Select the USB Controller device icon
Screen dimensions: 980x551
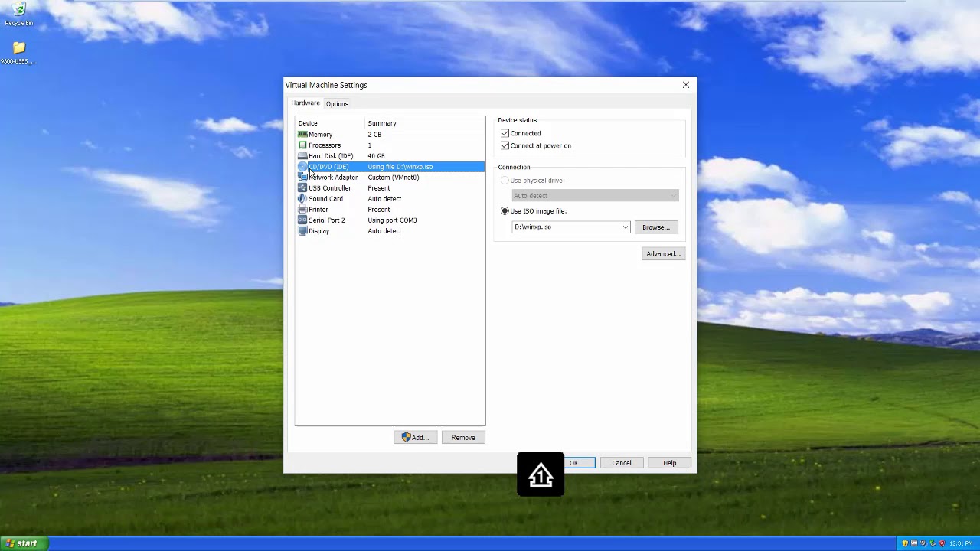(302, 188)
